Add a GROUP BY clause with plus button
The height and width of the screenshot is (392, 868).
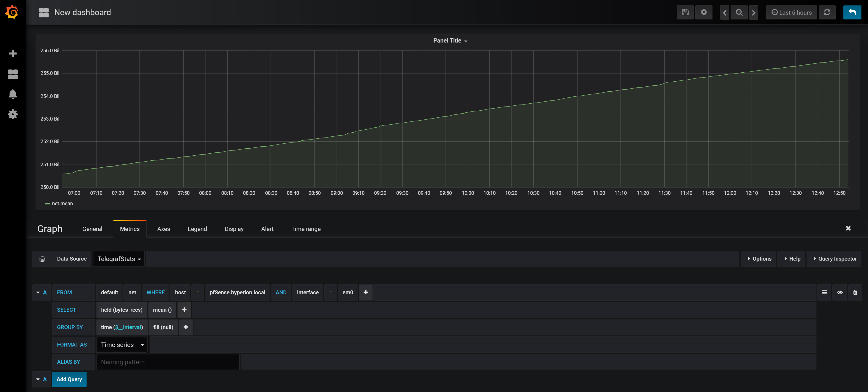click(186, 327)
